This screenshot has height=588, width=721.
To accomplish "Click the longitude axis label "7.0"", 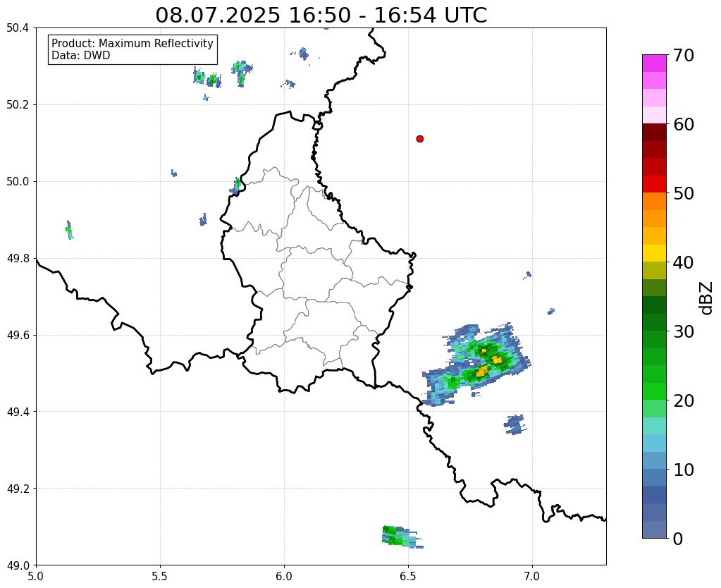I will (532, 577).
